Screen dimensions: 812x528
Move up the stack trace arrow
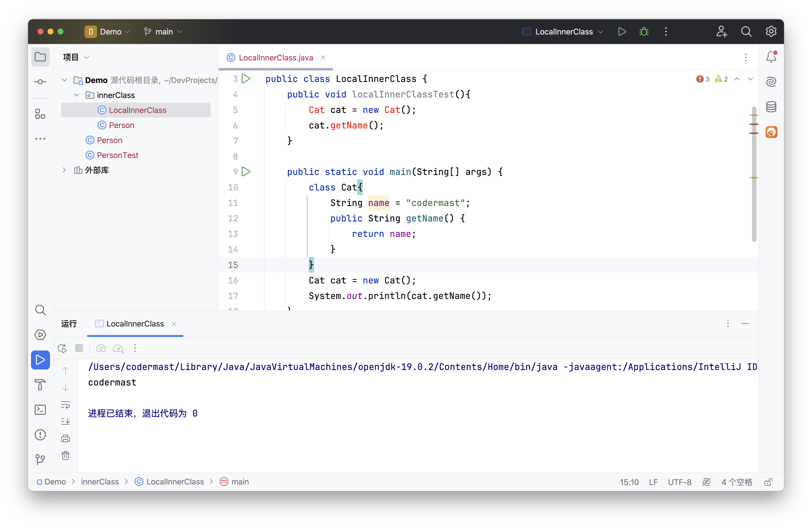pos(65,370)
